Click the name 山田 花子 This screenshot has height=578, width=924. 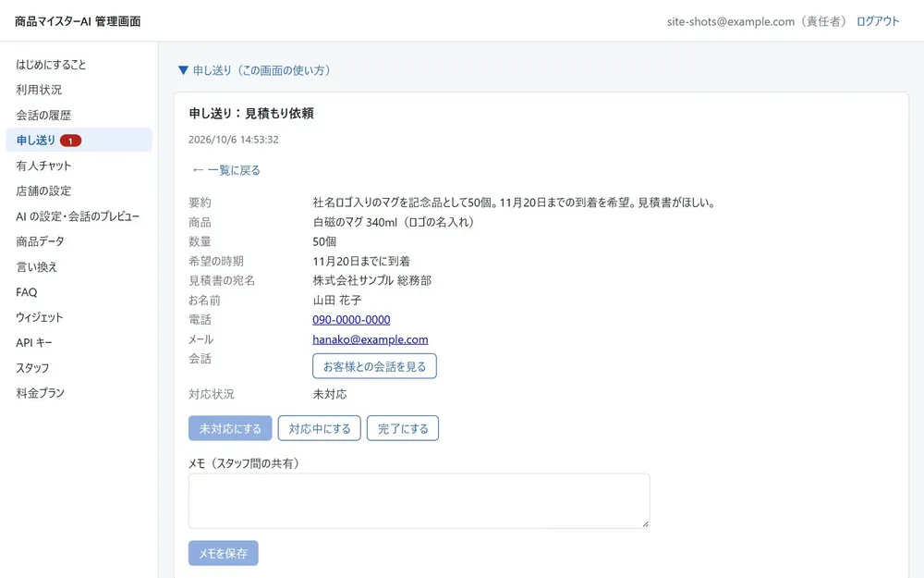[337, 301]
